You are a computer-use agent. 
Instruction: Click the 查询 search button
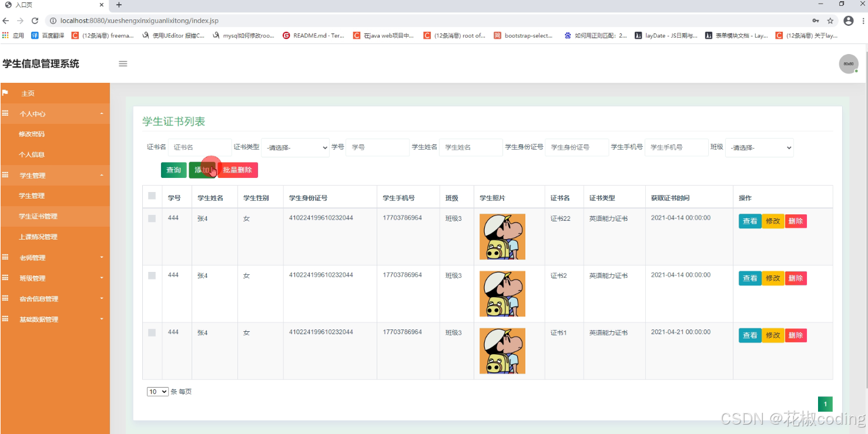173,170
